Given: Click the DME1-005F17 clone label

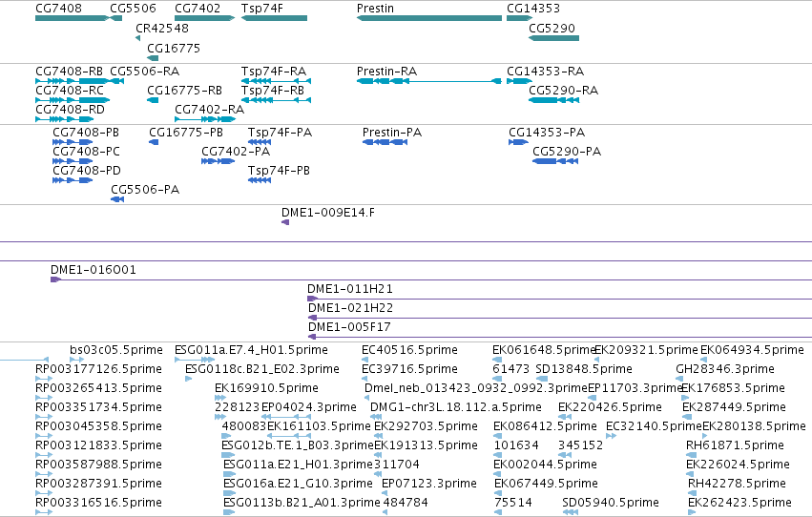Looking at the screenshot, I should (349, 327).
